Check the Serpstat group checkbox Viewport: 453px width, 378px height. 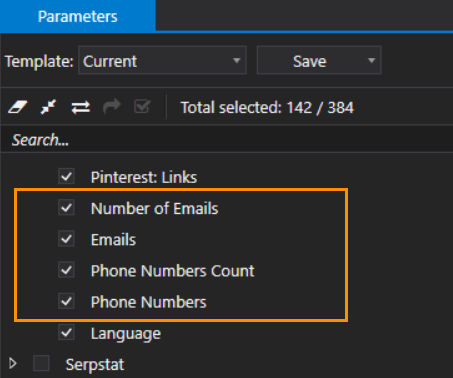41,363
